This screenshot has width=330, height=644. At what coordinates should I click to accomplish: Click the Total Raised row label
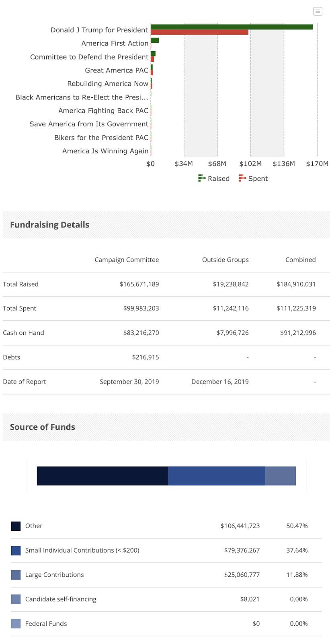click(x=20, y=284)
